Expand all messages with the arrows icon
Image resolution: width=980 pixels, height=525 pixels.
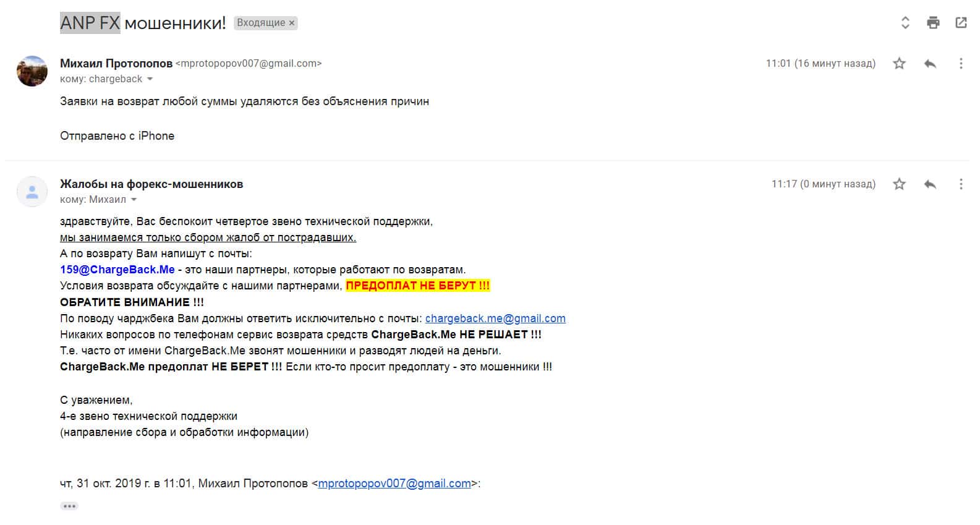905,23
